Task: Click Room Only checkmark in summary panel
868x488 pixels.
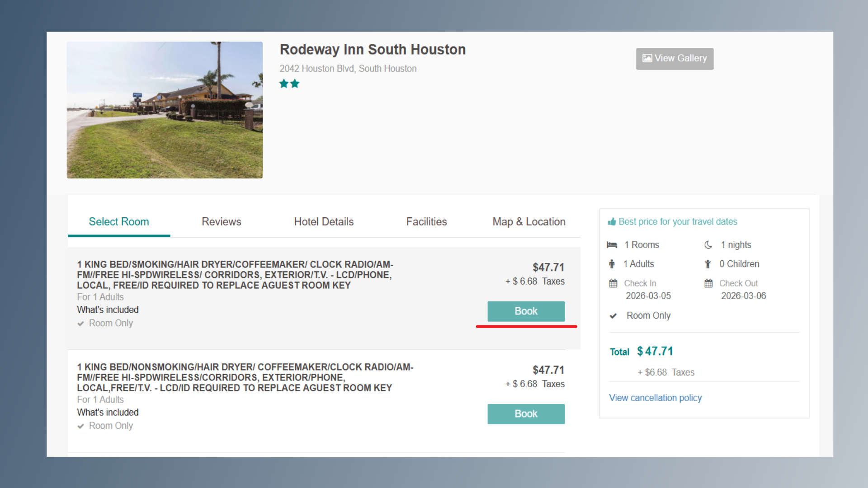Action: [613, 316]
